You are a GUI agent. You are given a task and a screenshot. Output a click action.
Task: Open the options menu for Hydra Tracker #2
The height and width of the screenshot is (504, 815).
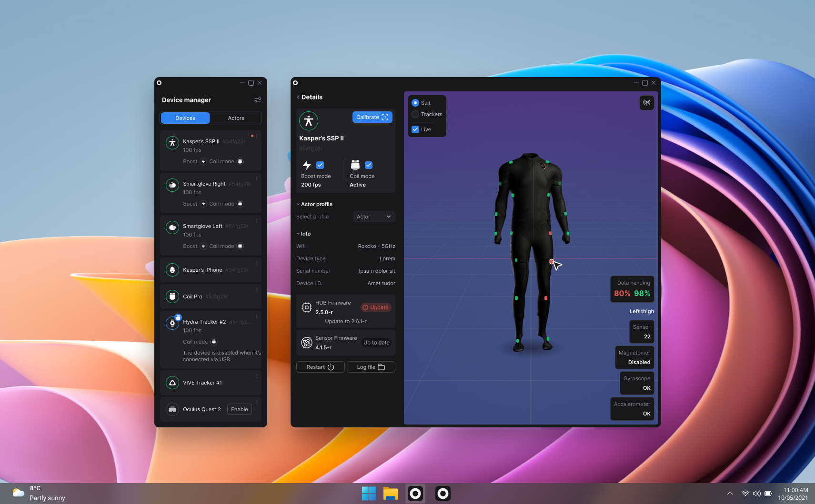257,316
